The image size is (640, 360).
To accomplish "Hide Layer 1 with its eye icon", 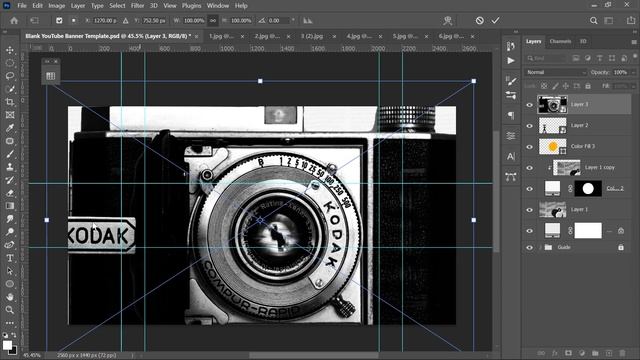I will click(x=530, y=210).
